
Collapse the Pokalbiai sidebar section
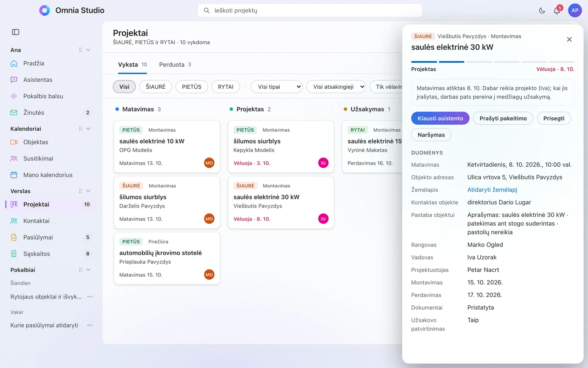(88, 270)
